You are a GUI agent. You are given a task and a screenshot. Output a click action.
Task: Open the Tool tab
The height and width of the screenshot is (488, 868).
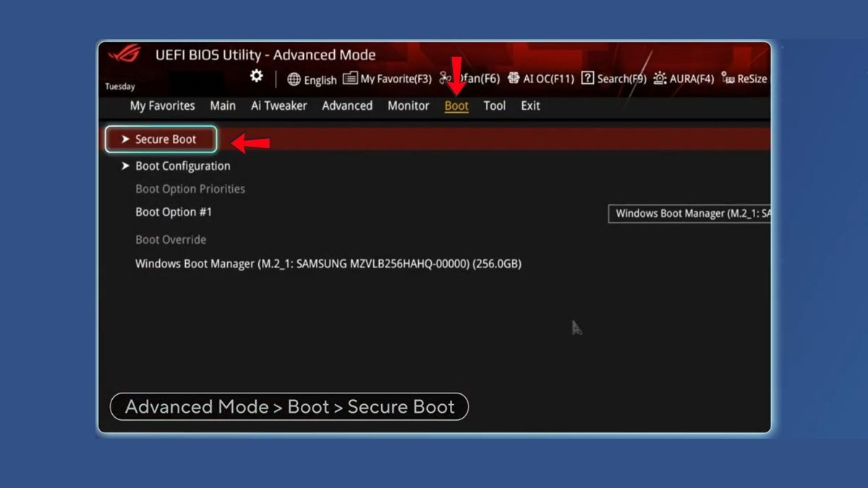pos(495,106)
